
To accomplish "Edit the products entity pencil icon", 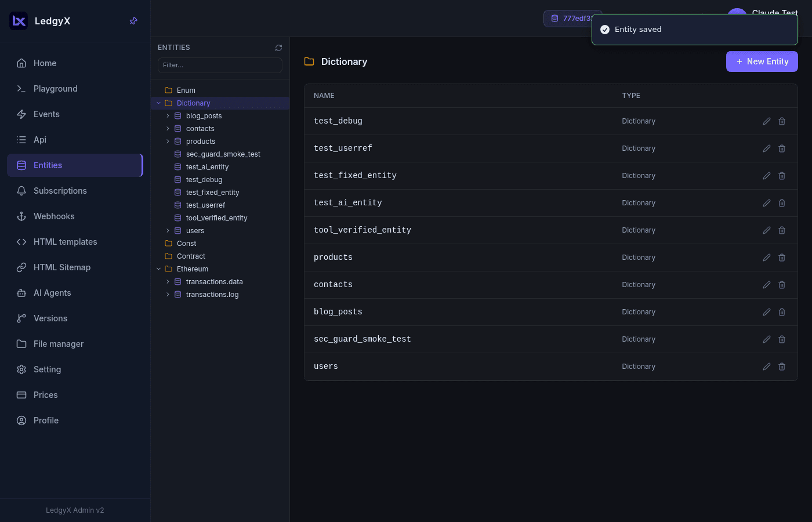I will [767, 258].
